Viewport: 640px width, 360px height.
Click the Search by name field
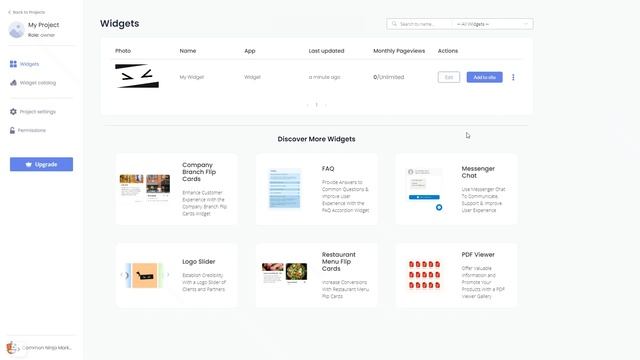coord(420,24)
